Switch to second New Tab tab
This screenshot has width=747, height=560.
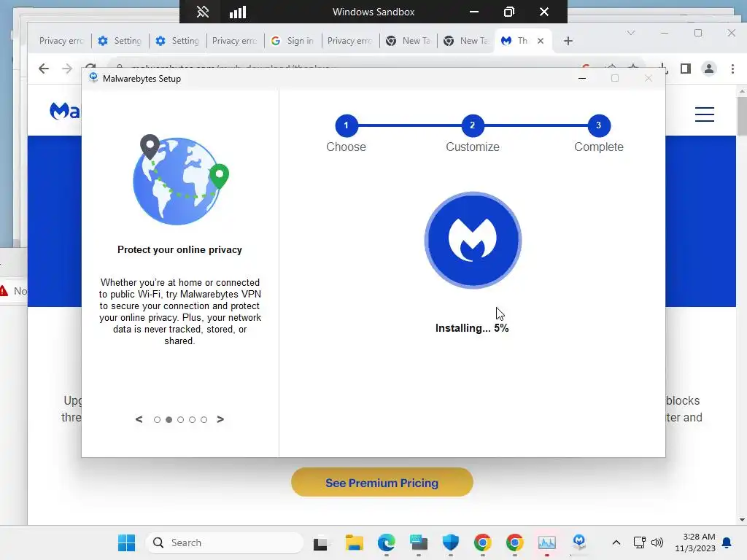pyautogui.click(x=466, y=41)
